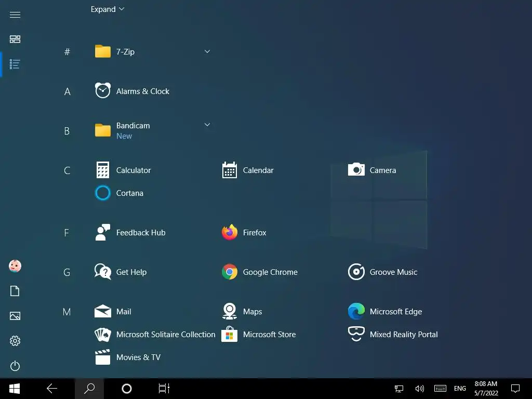Click the volume speaker tray icon
Viewport: 532px width, 399px height.
(x=420, y=389)
